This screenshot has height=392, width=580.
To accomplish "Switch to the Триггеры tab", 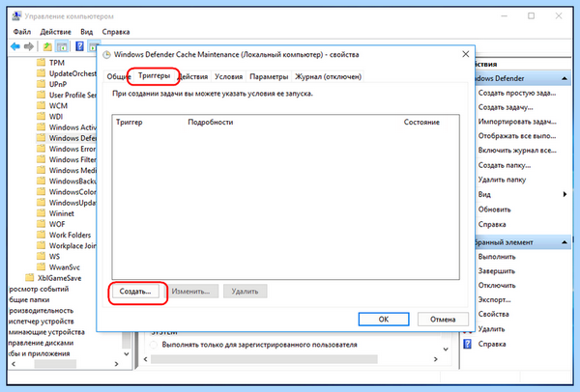I will pyautogui.click(x=154, y=75).
